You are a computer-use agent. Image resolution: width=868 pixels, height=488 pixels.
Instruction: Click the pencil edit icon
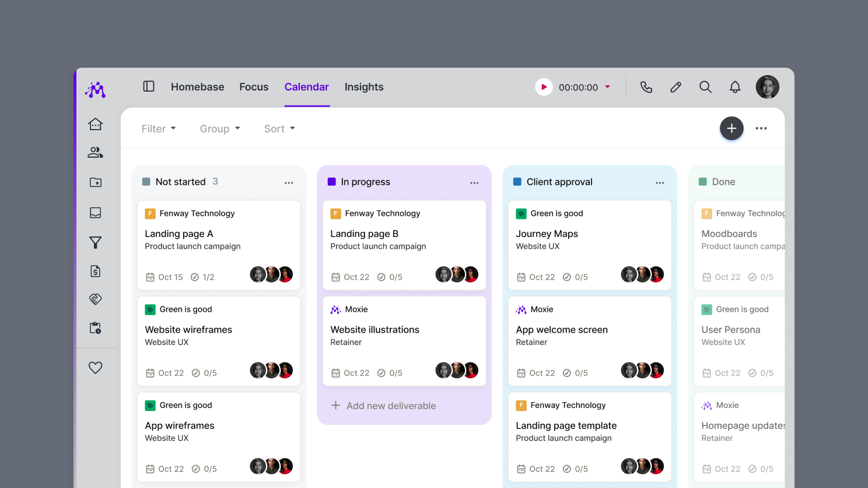coord(676,87)
